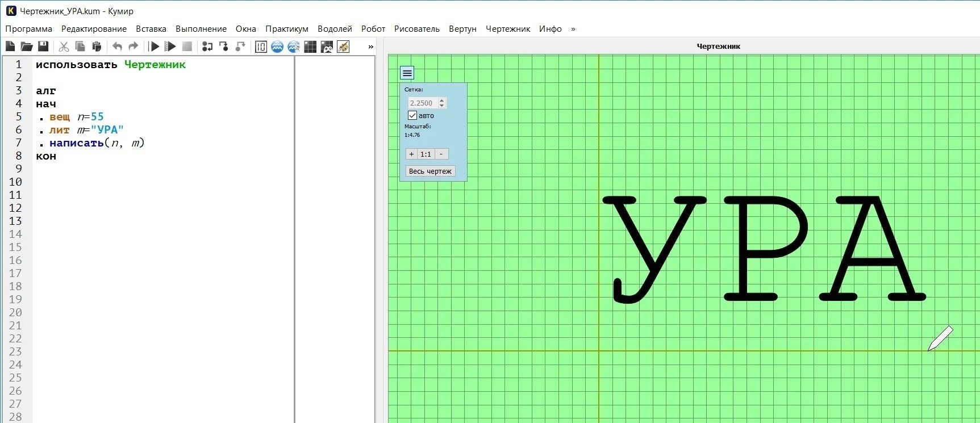980x423 pixels.
Task: Create a new program file
Action: coord(10,47)
